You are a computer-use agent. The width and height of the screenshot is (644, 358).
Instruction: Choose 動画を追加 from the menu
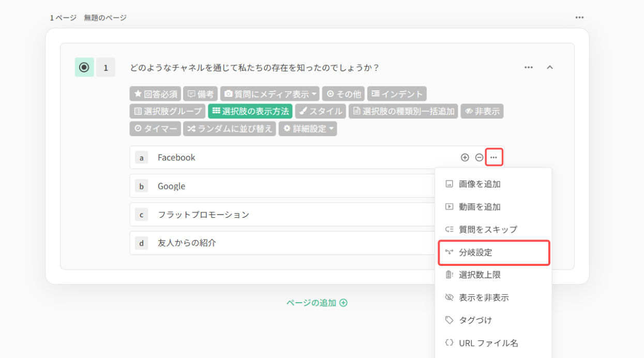(493, 207)
